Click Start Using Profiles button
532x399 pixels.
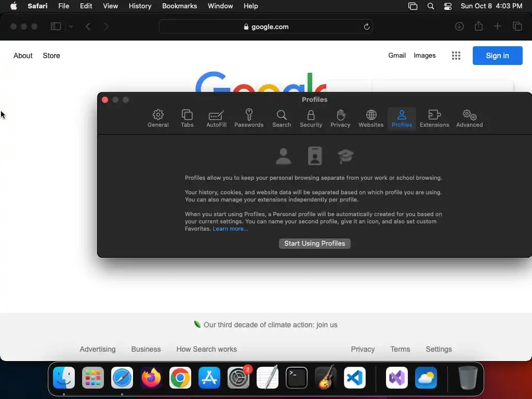tap(314, 243)
